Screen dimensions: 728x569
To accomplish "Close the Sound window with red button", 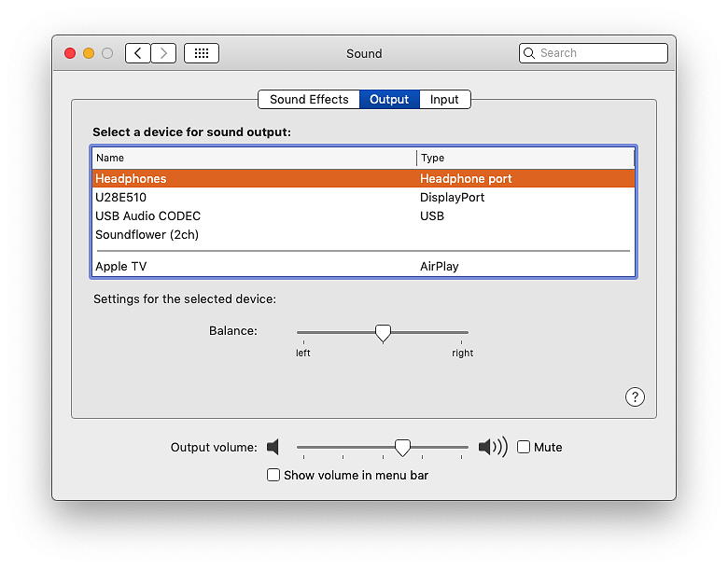I will tap(70, 53).
